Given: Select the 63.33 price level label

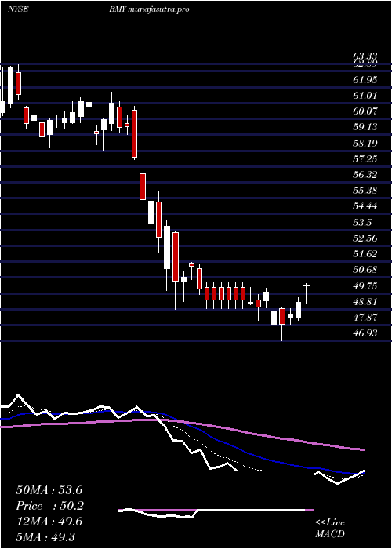Looking at the screenshot, I should point(365,56).
